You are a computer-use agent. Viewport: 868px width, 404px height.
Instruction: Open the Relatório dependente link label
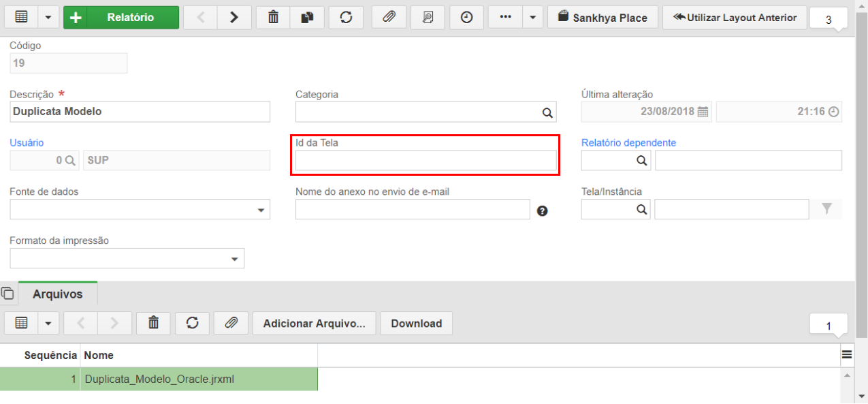click(x=628, y=142)
